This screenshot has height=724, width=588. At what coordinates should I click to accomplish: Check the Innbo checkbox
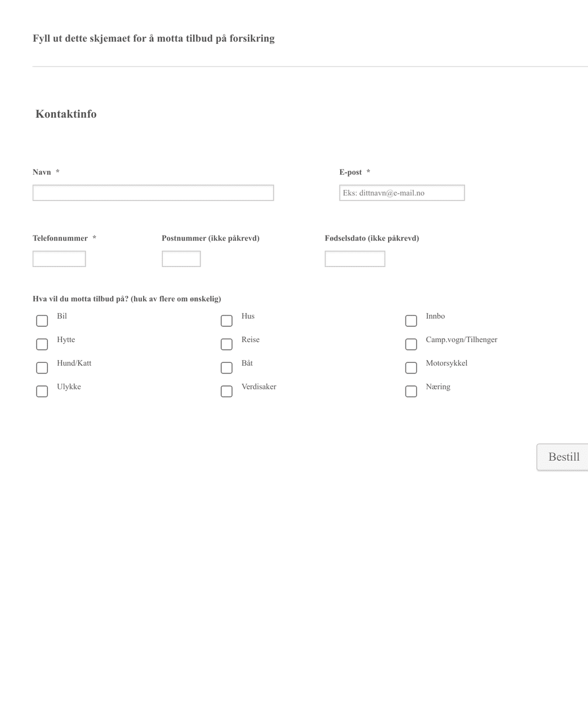[x=411, y=321]
